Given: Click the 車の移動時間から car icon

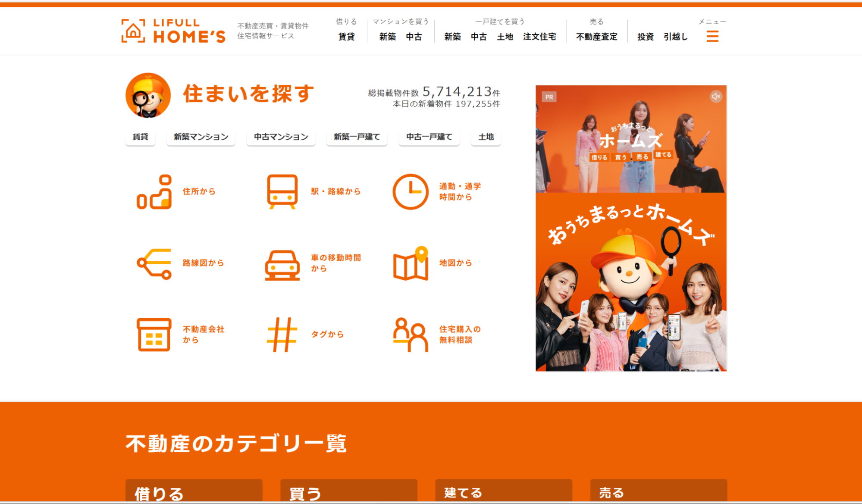Looking at the screenshot, I should pos(282,264).
